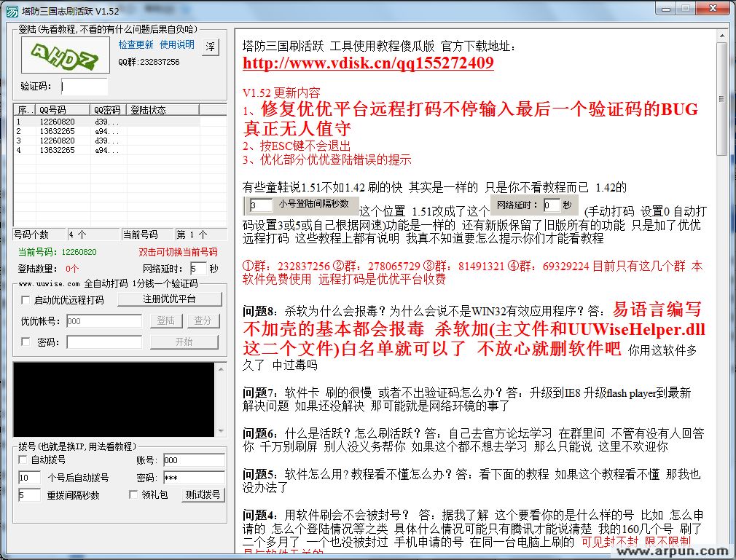Click the 登陆数量: 0个 text
The height and width of the screenshot is (560, 736).
coord(48,269)
